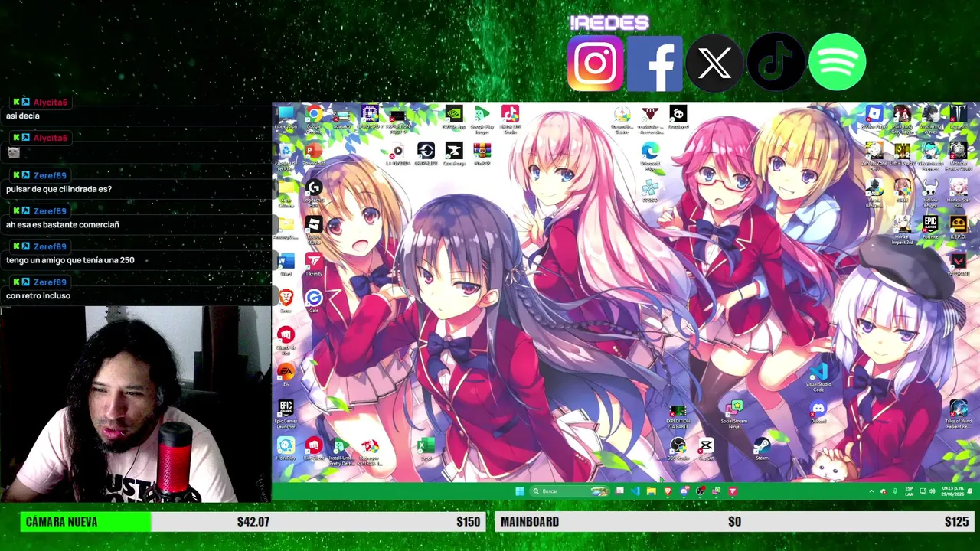Launch Left 4 Dead 2 from the desktop
The image size is (980, 551).
902,155
